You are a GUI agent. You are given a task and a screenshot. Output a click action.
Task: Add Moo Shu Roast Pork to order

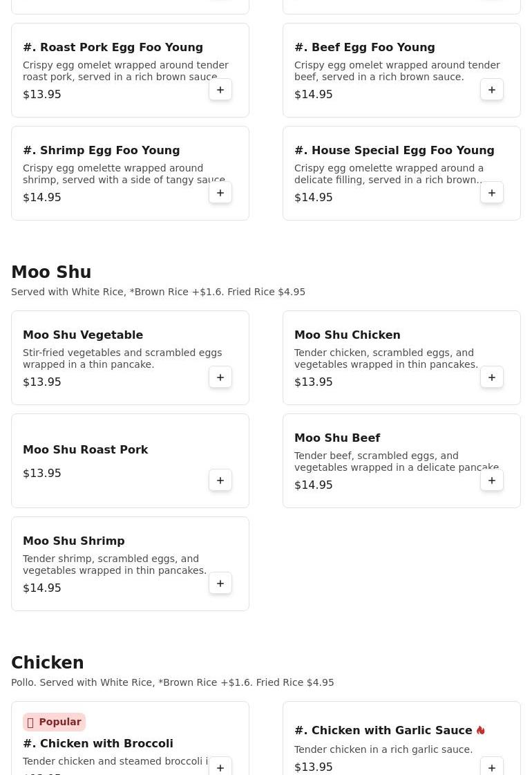click(220, 480)
